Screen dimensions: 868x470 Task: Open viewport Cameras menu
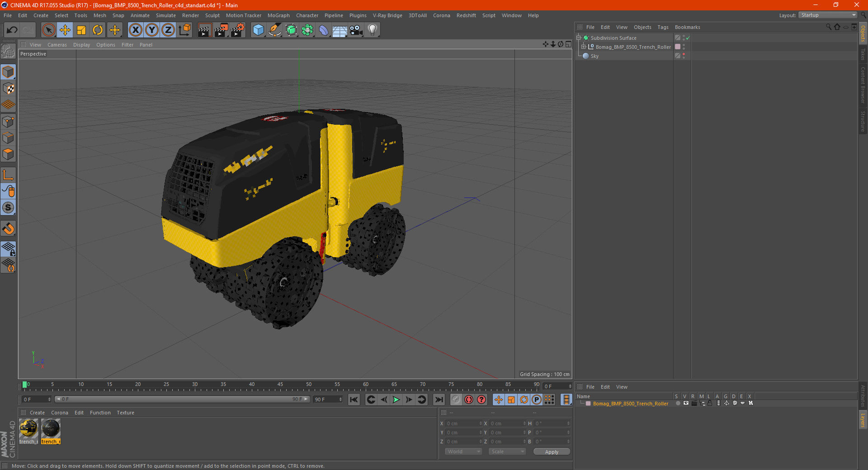tap(57, 45)
